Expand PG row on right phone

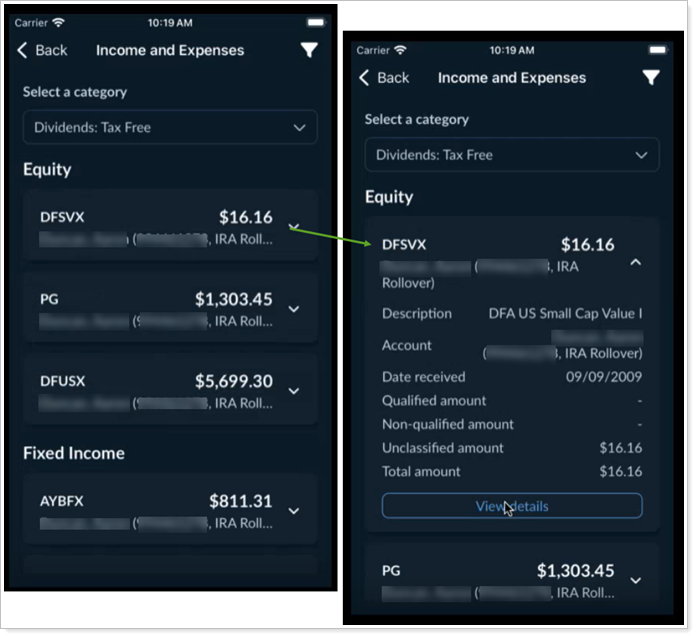tap(635, 580)
